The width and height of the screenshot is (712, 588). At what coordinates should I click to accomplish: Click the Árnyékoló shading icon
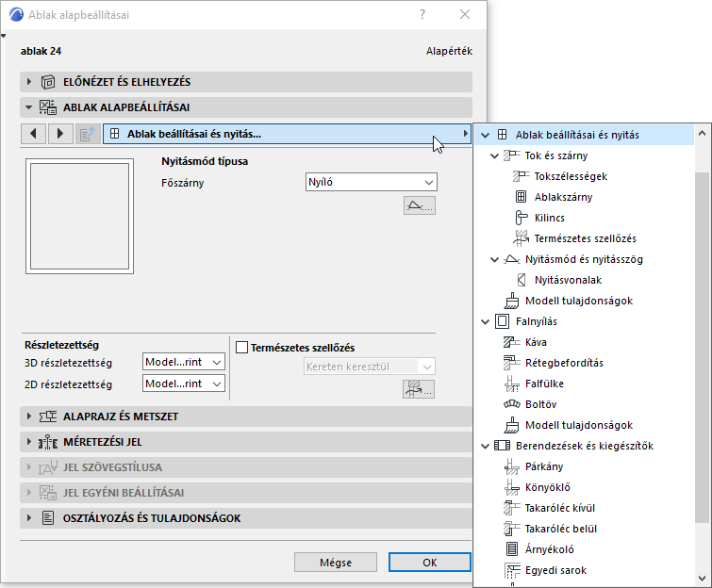pos(512,549)
